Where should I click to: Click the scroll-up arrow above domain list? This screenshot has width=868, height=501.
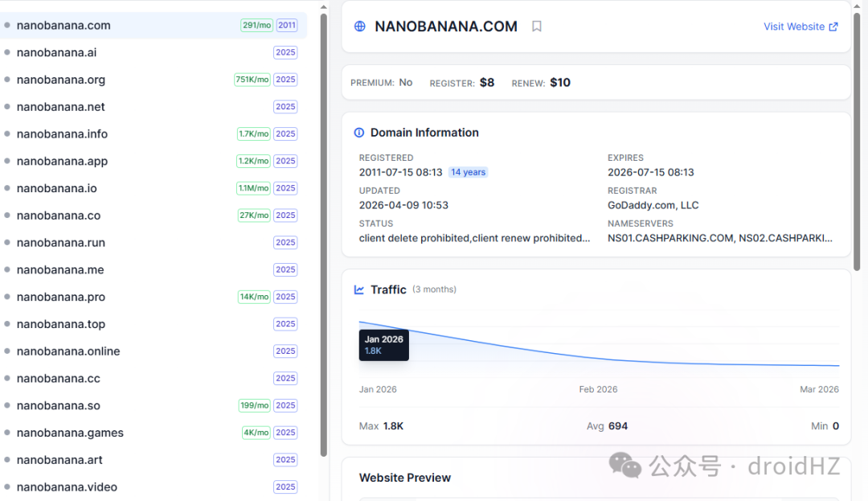click(x=323, y=6)
